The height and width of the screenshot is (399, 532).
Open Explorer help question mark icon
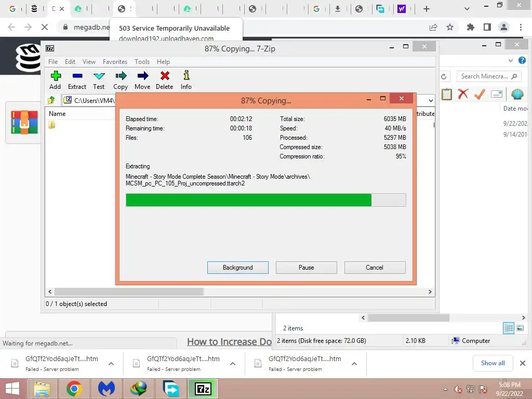pos(522,60)
